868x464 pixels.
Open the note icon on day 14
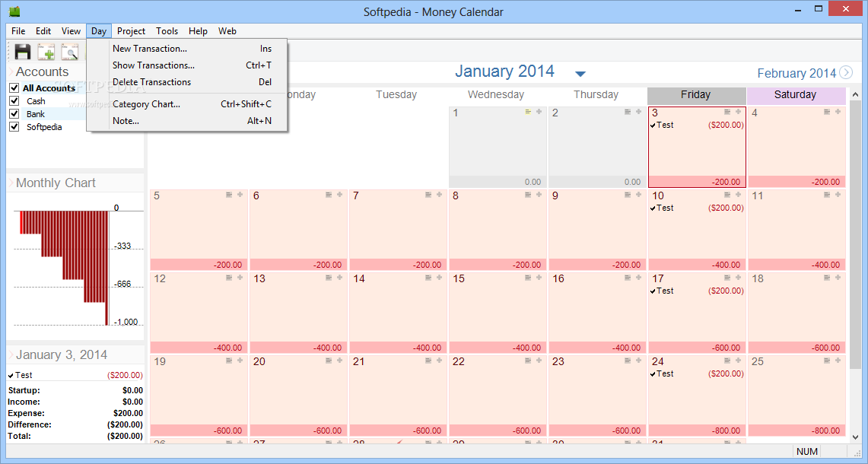click(x=428, y=278)
